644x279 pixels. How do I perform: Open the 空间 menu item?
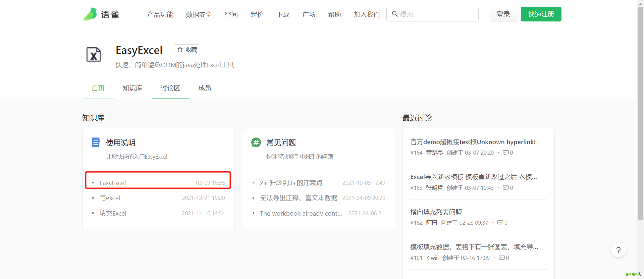231,14
